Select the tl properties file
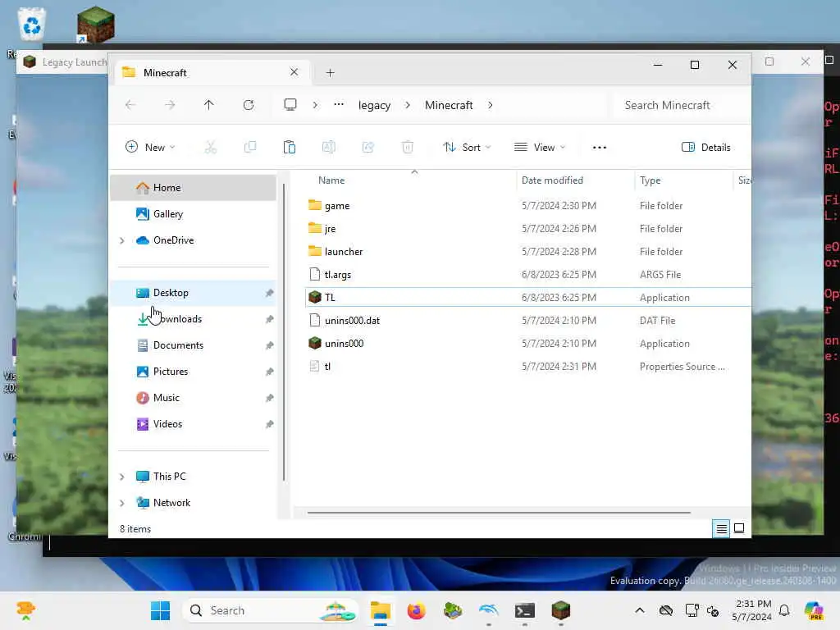 pos(527,367)
